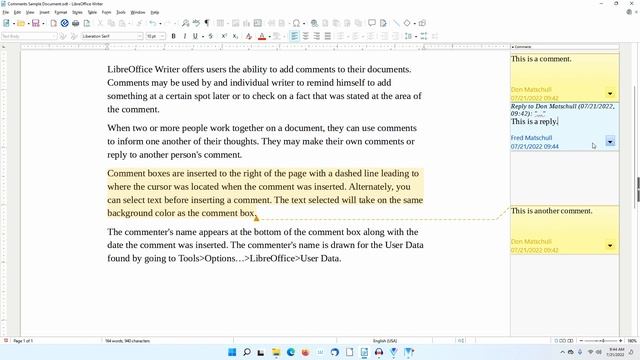Select the Insert Line tool
Image resolution: width=640 pixels, height=360 pixels.
pyautogui.click(x=396, y=23)
